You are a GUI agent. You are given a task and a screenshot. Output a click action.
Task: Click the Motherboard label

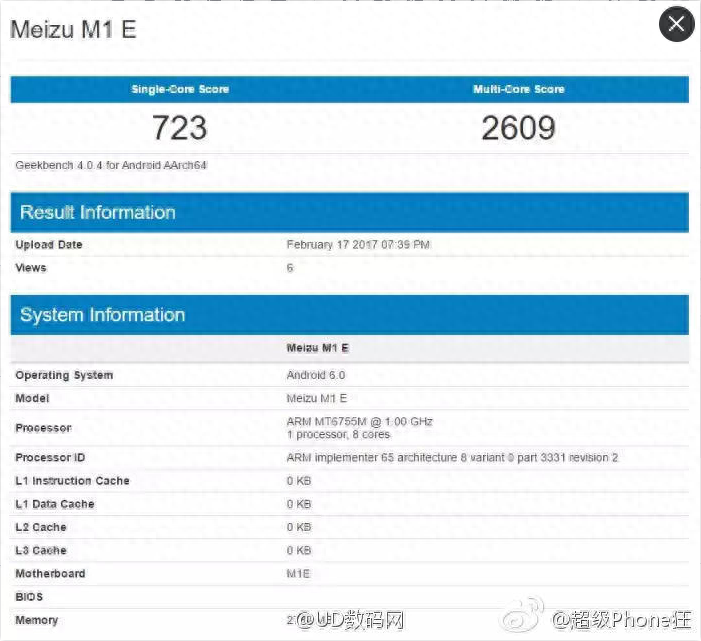pos(50,574)
